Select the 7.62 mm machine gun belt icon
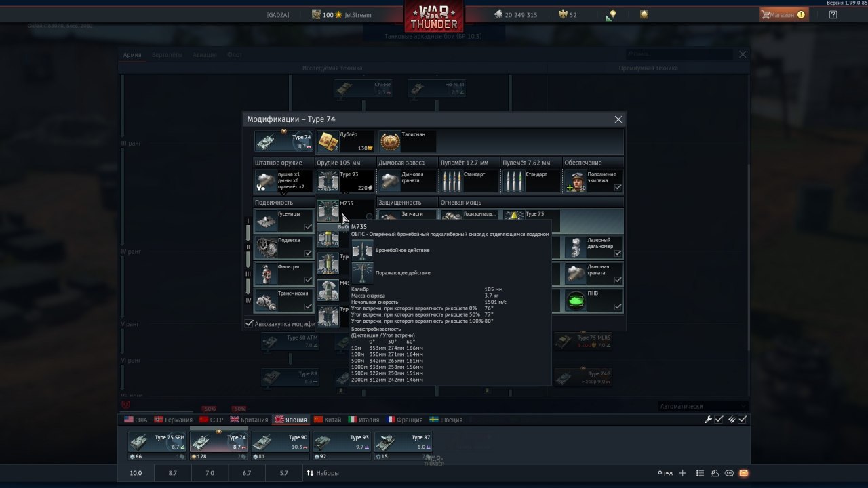The image size is (868, 488). pos(513,181)
